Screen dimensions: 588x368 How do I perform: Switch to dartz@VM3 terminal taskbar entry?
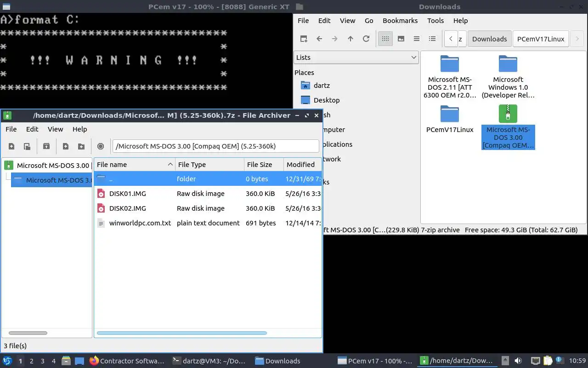point(209,361)
